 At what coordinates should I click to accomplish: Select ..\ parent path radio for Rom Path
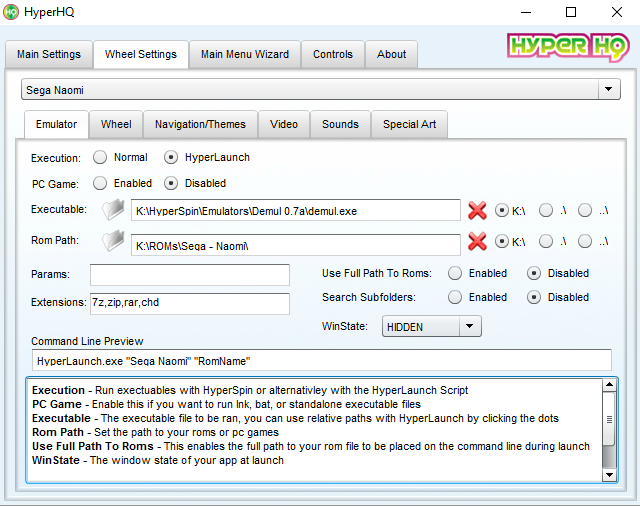pos(585,242)
